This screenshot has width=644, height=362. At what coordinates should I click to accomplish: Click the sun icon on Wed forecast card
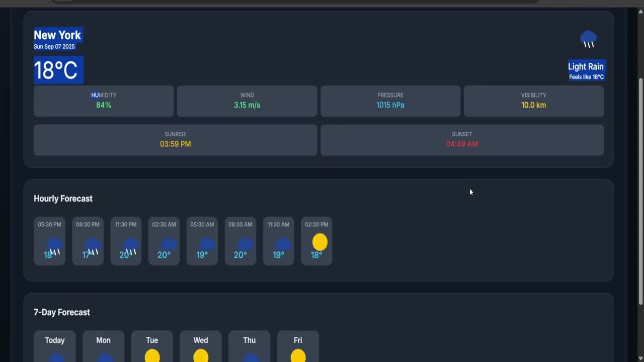[201, 355]
